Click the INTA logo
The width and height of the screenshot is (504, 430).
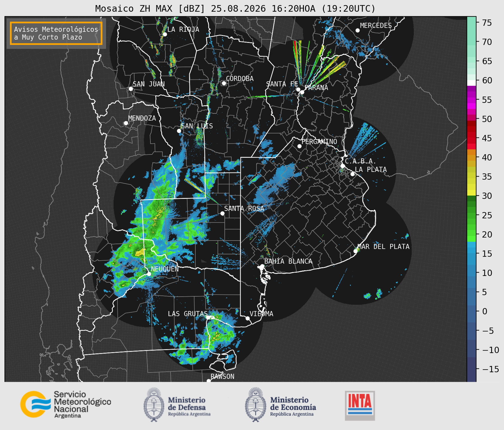[x=360, y=405]
